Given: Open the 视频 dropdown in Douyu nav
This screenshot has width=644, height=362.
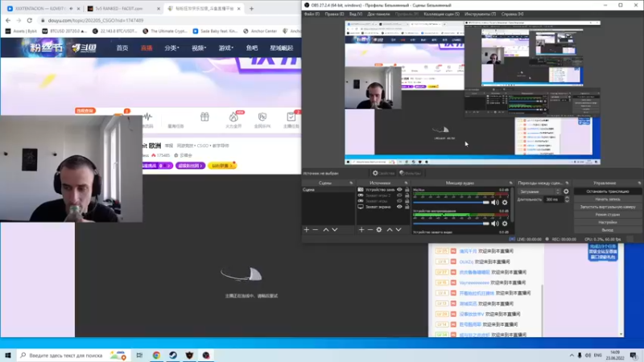Looking at the screenshot, I should point(199,48).
